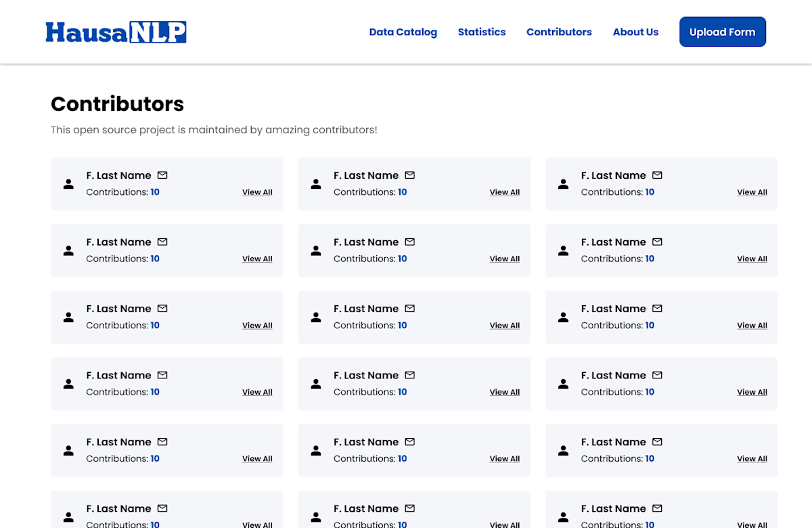Click the email envelope icon in the second-row left card

162,242
